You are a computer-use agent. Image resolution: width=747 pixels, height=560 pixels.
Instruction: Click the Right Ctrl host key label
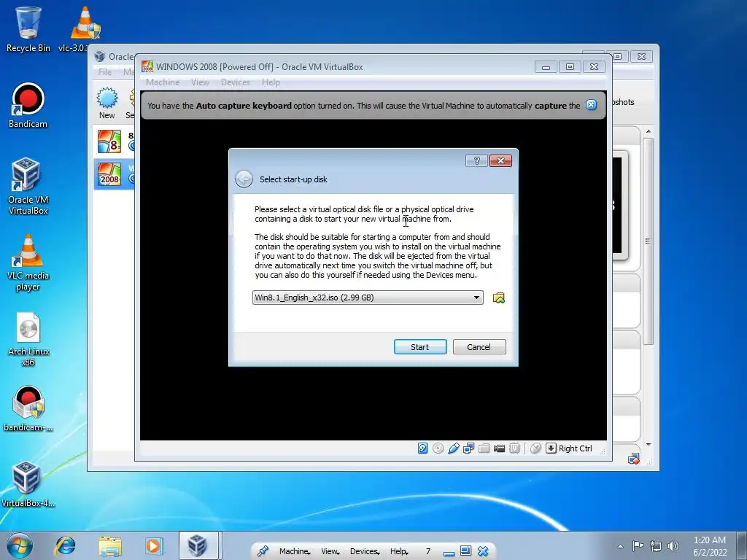(x=575, y=448)
